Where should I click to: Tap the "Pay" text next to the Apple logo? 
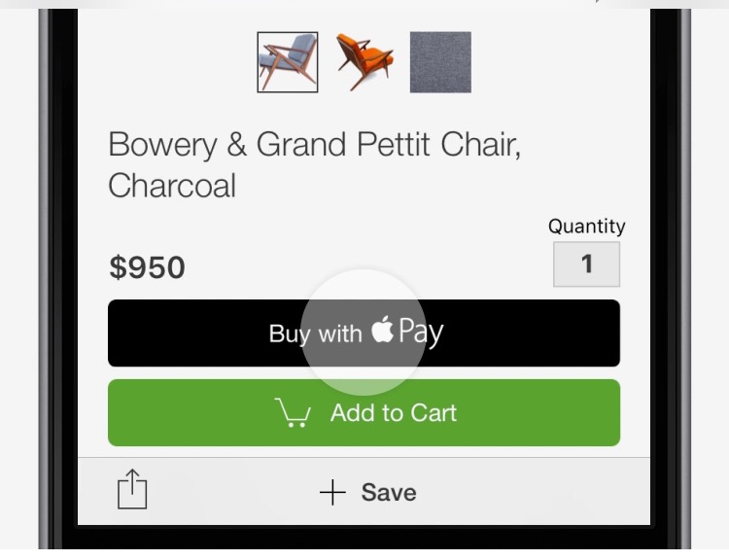[x=421, y=333]
